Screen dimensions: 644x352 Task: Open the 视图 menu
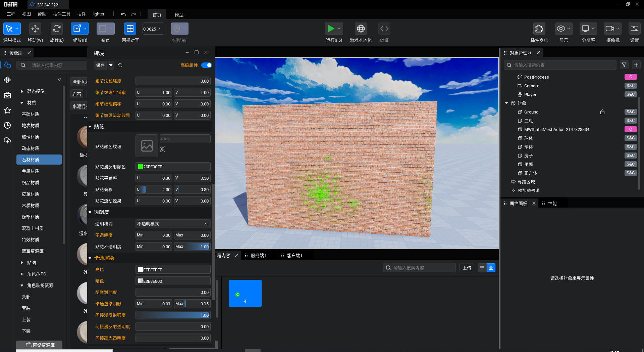tap(26, 14)
